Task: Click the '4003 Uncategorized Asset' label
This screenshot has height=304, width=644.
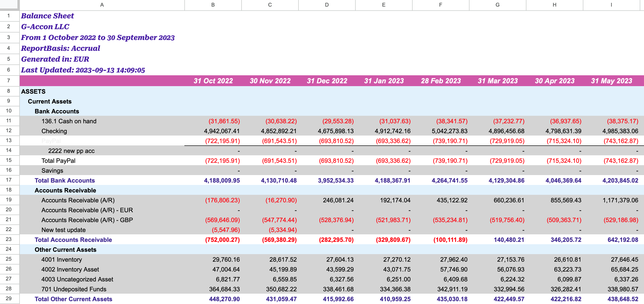Action: 77,279
